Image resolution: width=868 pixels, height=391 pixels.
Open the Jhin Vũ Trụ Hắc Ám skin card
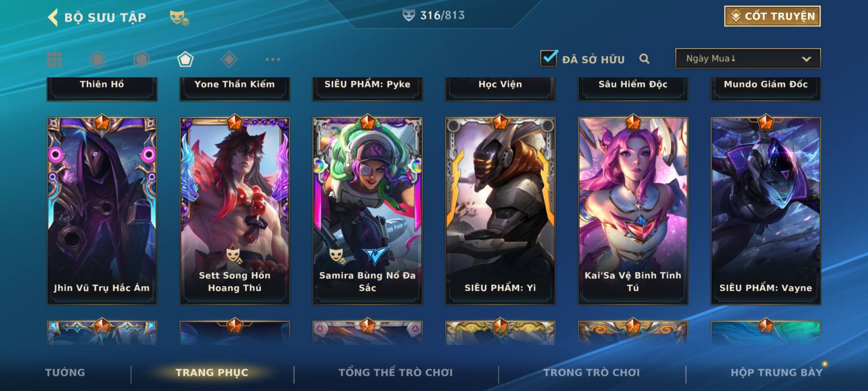102,211
